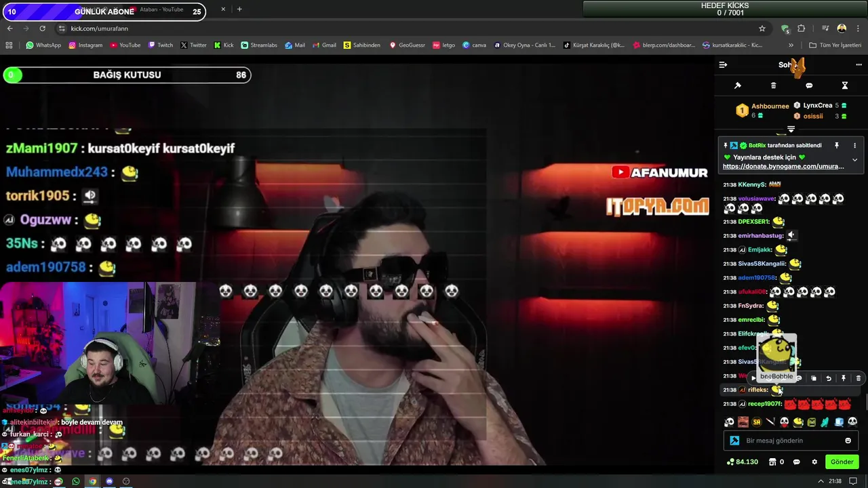Open new browser tab plus button

coord(239,9)
